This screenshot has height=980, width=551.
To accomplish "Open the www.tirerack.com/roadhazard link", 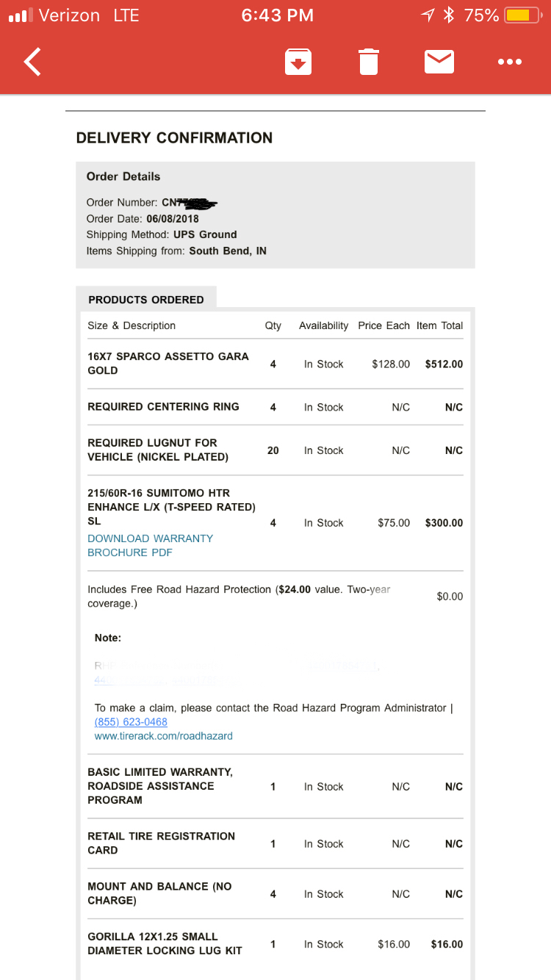I will click(x=163, y=735).
